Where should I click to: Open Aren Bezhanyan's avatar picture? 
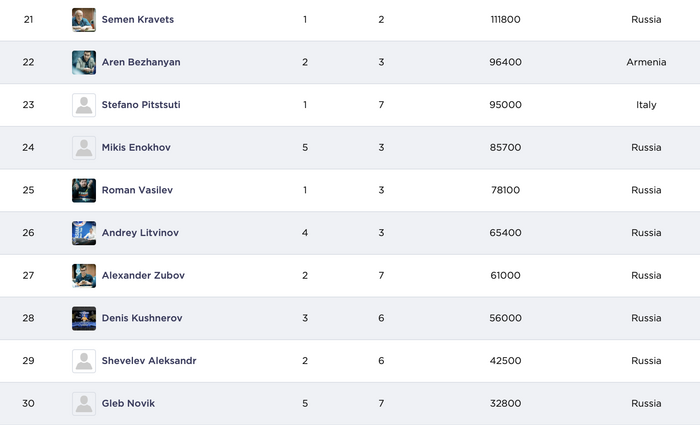tap(84, 62)
